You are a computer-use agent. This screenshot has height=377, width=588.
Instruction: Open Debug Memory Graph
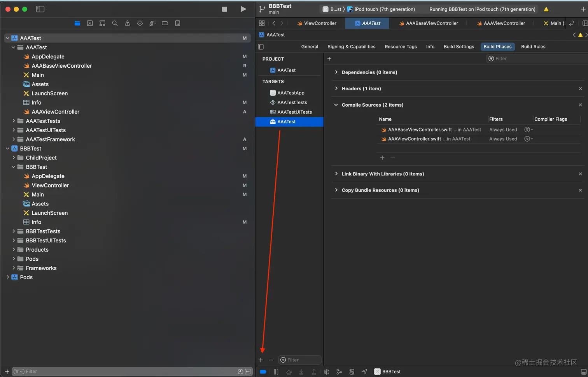(339, 372)
